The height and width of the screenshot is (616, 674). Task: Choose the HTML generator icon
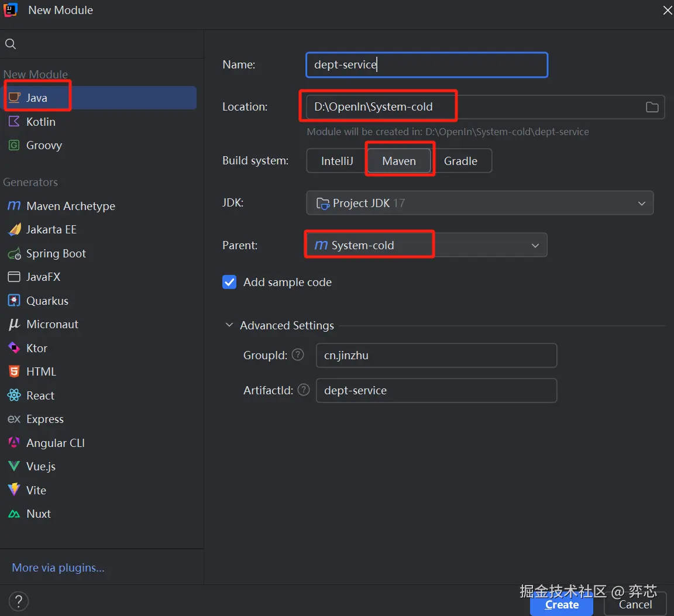click(14, 371)
